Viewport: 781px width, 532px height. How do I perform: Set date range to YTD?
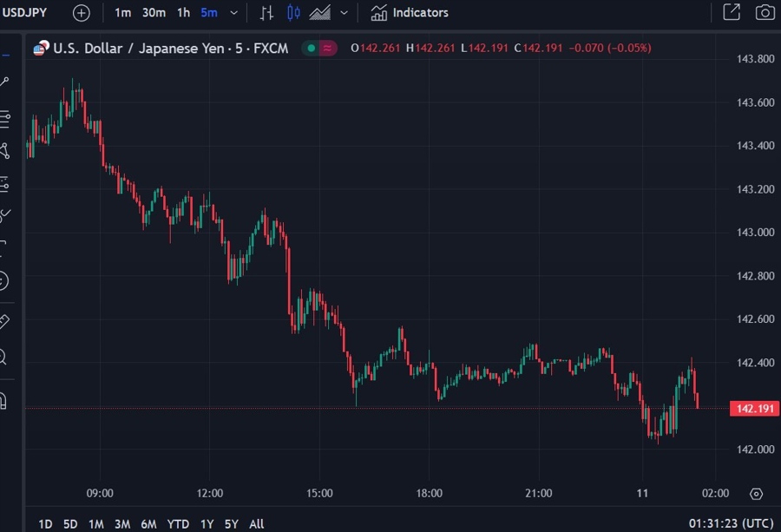point(178,523)
